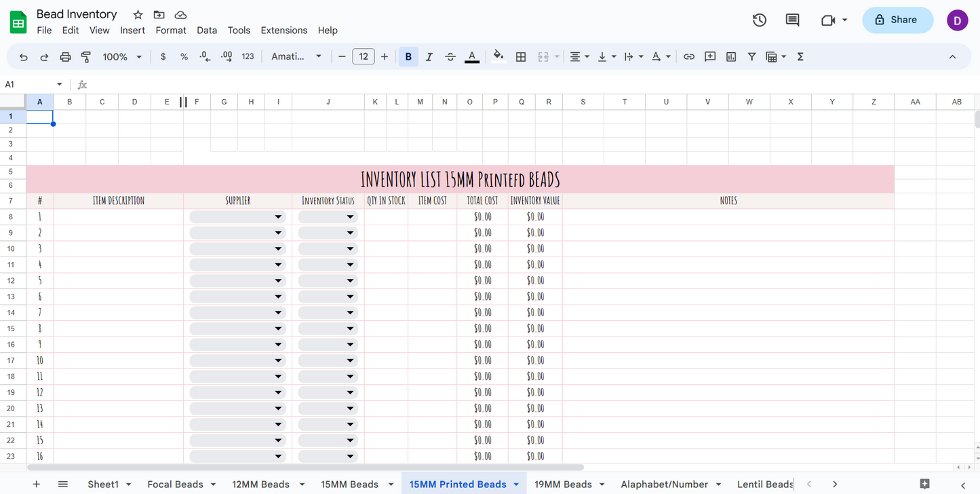Decrease decimal places
This screenshot has width=980, height=494.
point(205,57)
